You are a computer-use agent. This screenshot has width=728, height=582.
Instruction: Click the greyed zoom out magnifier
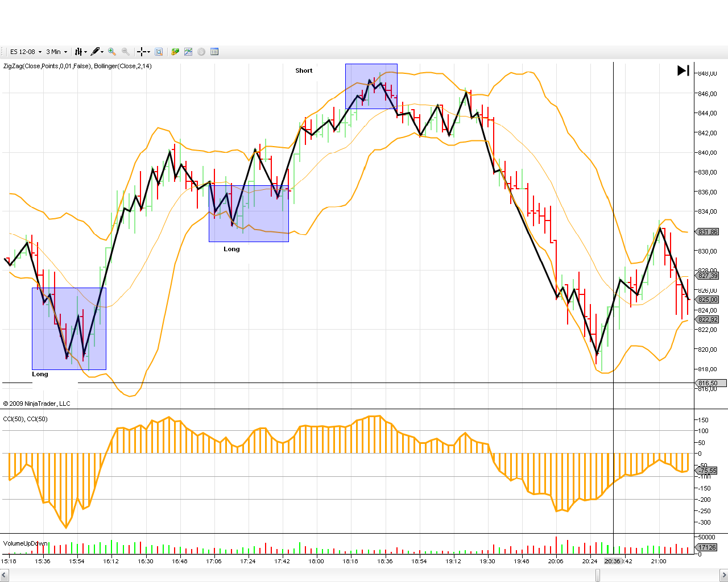click(126, 52)
